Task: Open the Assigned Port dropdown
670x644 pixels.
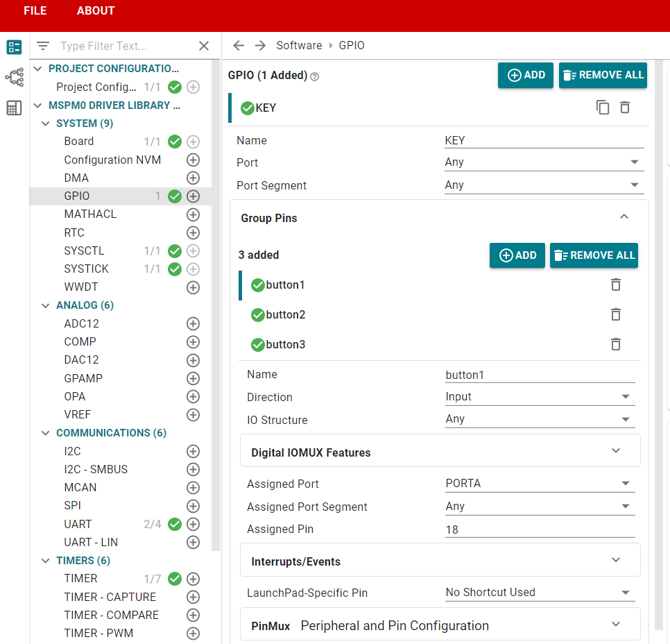Action: pyautogui.click(x=540, y=484)
